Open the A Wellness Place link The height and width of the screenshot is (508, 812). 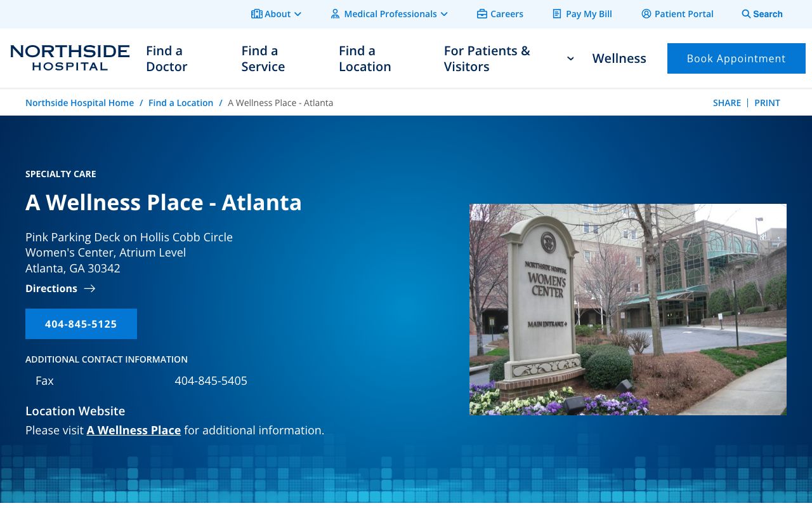pyautogui.click(x=133, y=430)
